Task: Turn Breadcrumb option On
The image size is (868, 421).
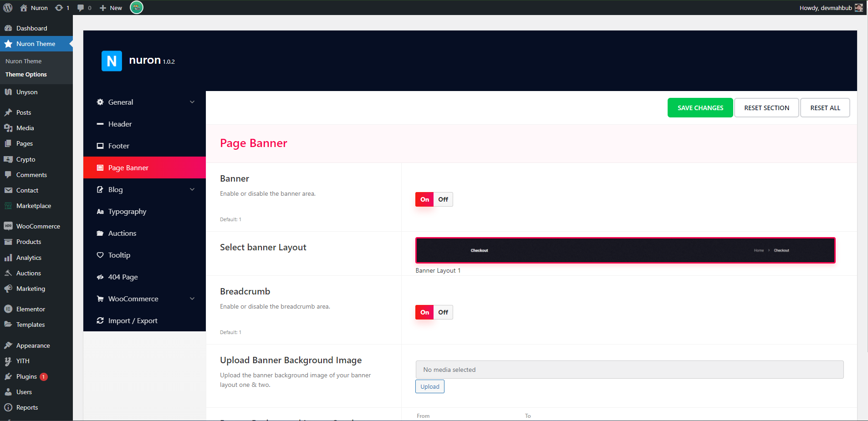Action: 424,312
